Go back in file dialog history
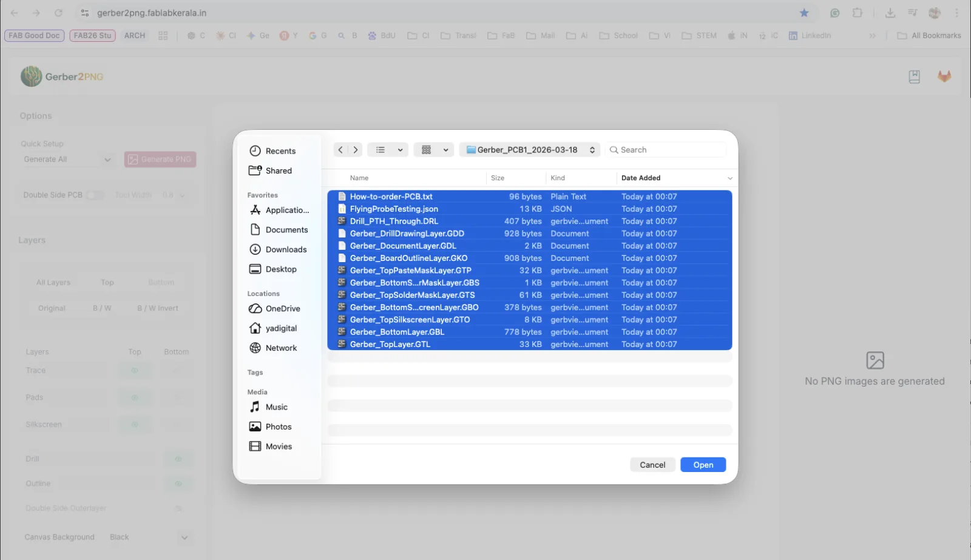The height and width of the screenshot is (560, 971). [x=340, y=150]
